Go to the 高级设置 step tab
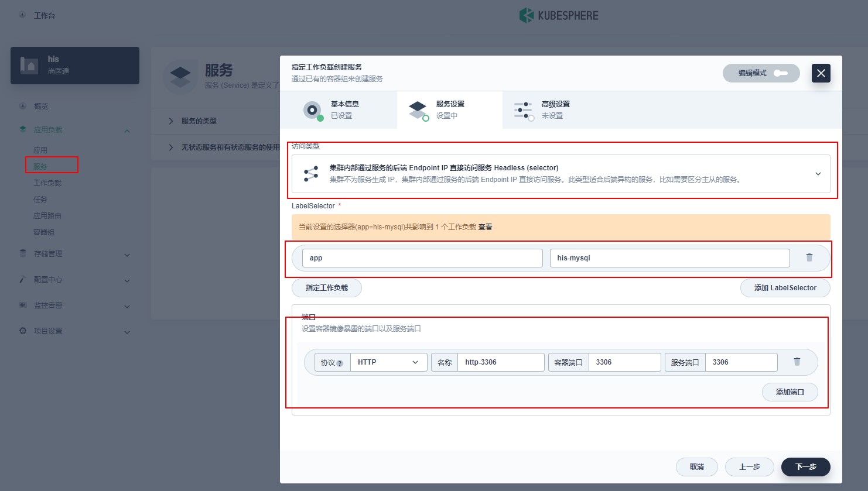The height and width of the screenshot is (491, 868). [x=555, y=109]
